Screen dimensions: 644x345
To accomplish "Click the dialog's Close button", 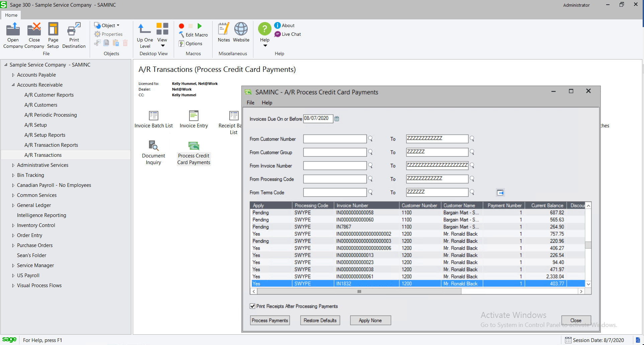I will [x=576, y=320].
